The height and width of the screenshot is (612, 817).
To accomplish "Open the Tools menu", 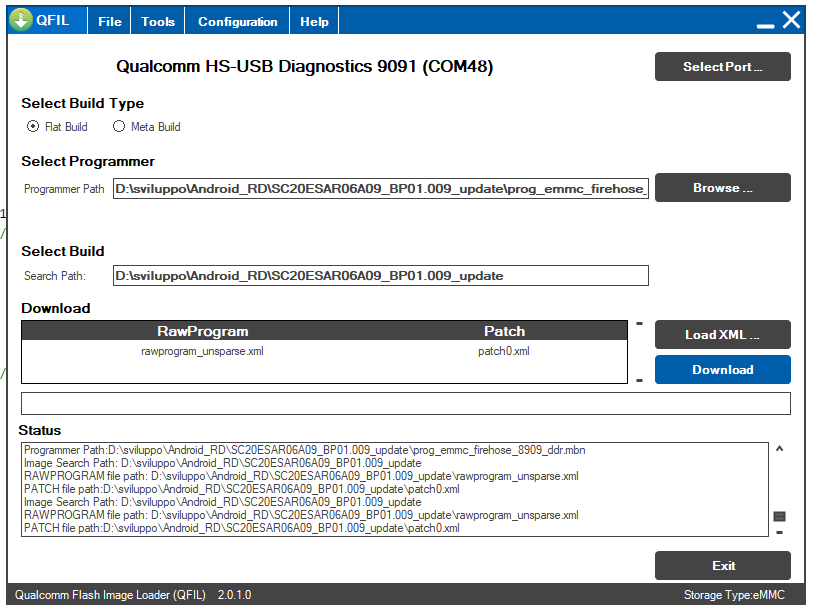I will click(158, 22).
